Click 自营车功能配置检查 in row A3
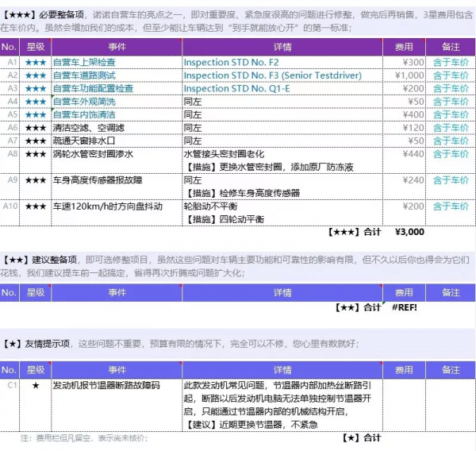 (117, 88)
